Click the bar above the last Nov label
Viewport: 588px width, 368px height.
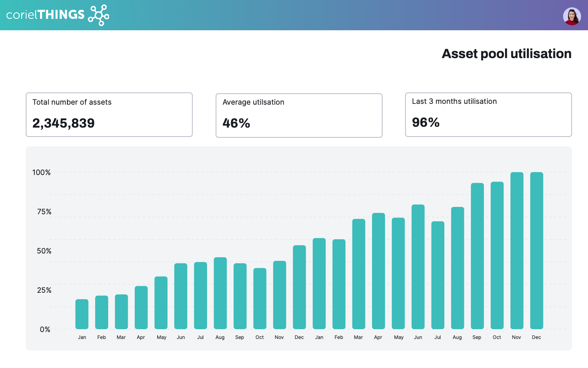(517, 250)
